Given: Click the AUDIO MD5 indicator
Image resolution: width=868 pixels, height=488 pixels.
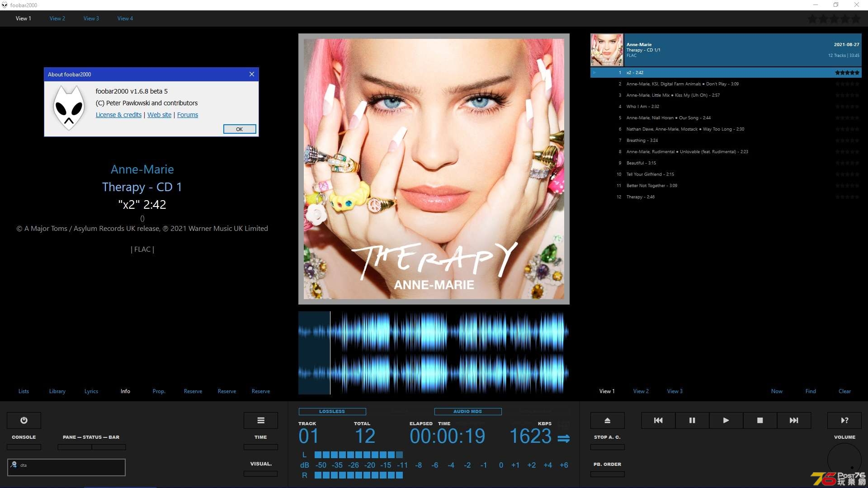Looking at the screenshot, I should pyautogui.click(x=468, y=412).
